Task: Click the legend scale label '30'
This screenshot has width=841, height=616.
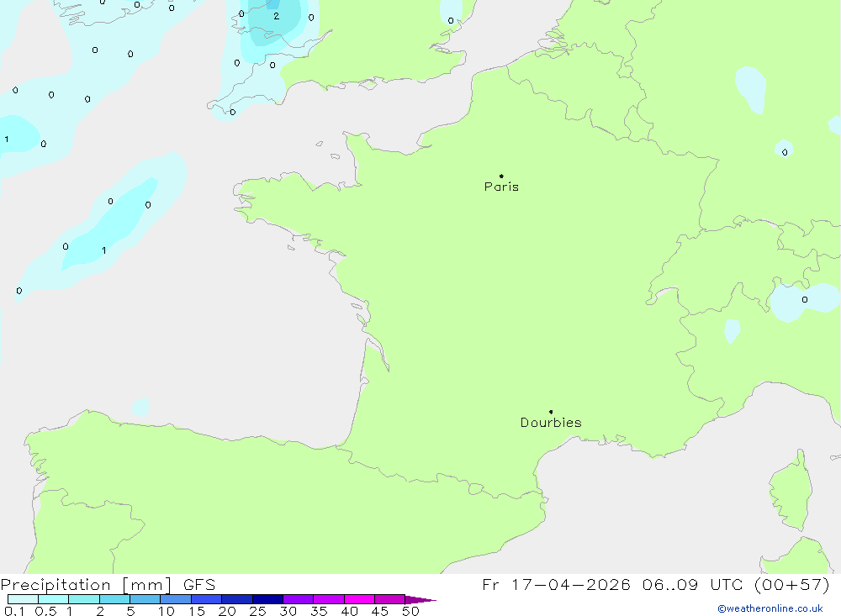Action: pos(288,611)
